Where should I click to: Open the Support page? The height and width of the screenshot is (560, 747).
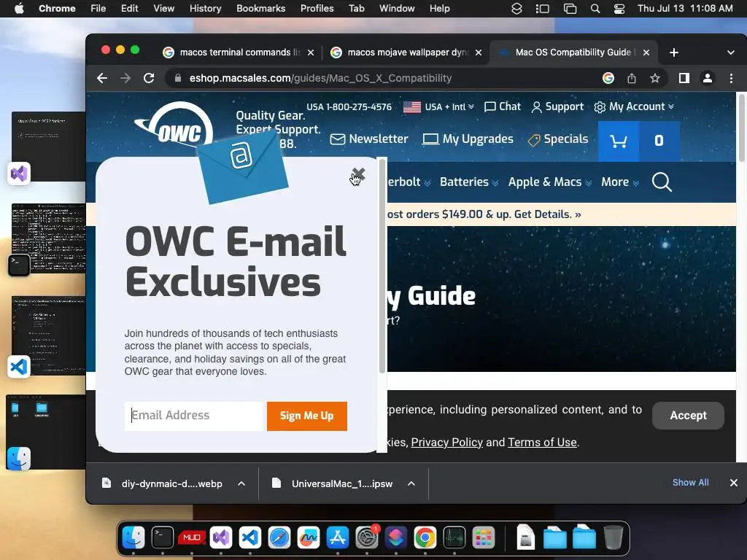[557, 106]
